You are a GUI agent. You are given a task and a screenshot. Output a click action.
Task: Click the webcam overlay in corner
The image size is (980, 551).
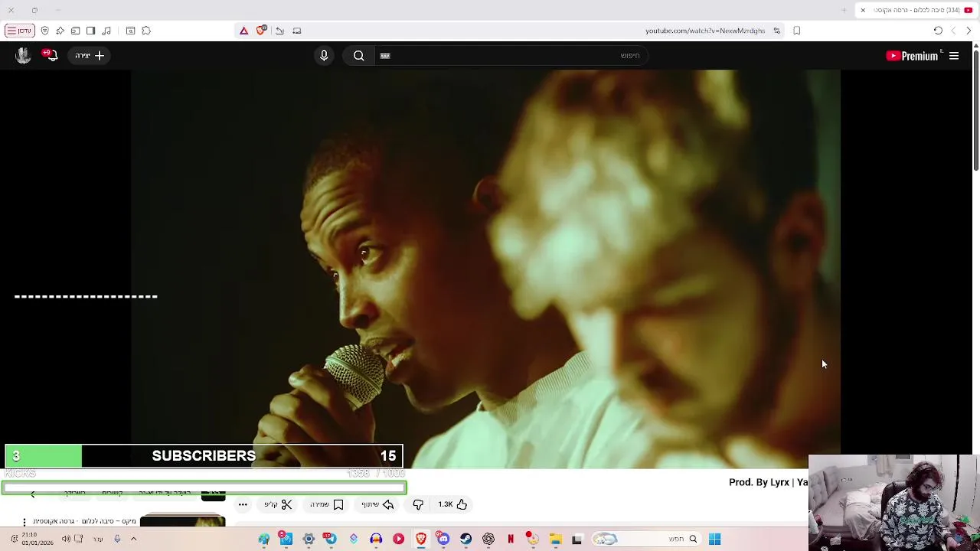[893, 502]
